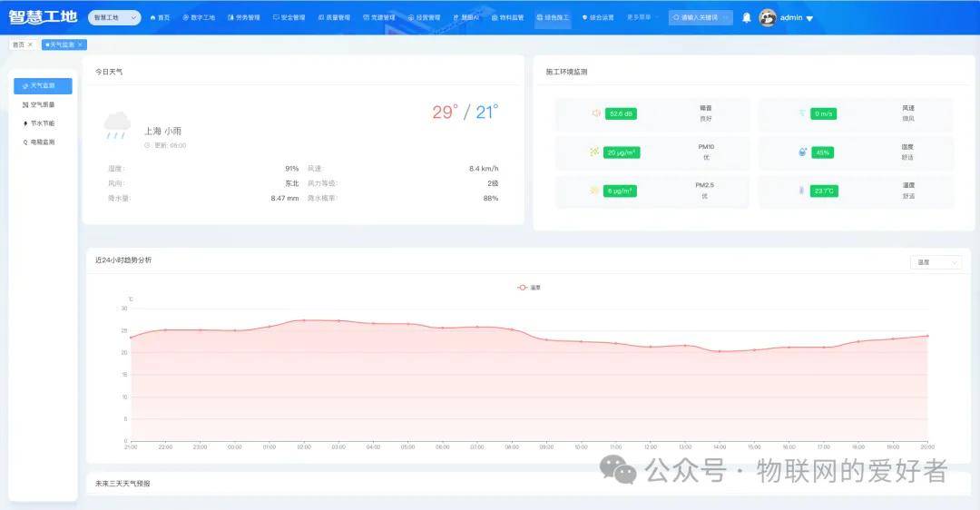Click the humidity water drop icon
Screen dimensions: 980x510
(802, 152)
